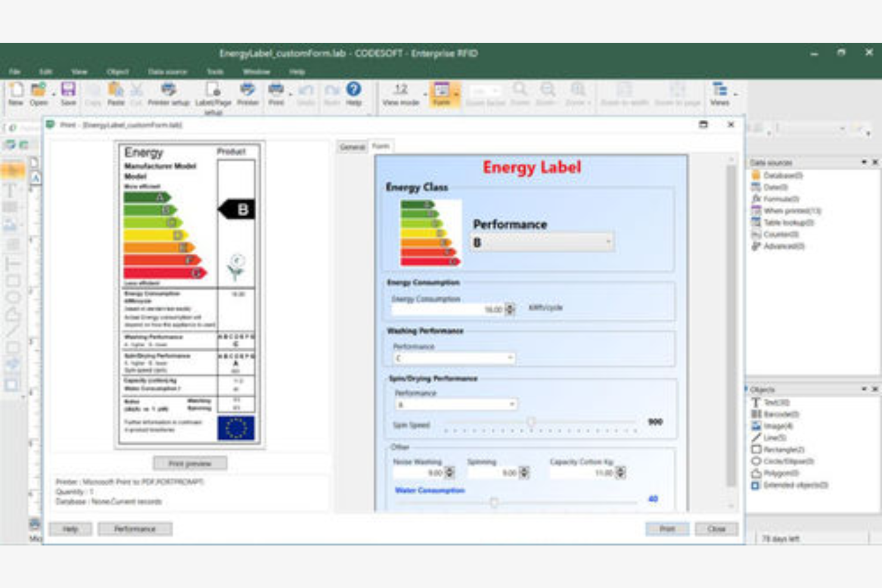Click the Help button in the Print dialog

pyautogui.click(x=70, y=528)
